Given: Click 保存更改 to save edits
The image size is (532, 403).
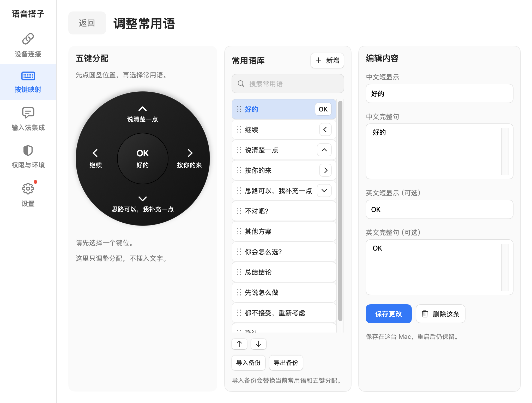Looking at the screenshot, I should coord(389,314).
